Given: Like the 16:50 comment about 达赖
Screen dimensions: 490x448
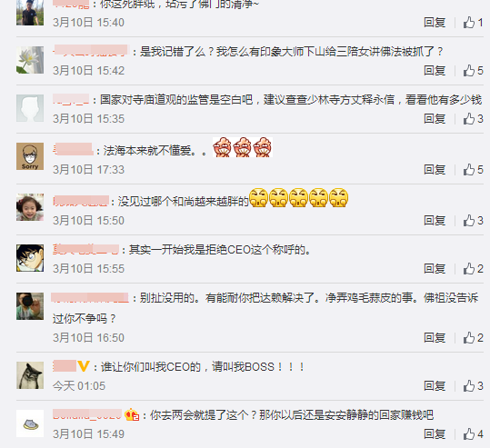Looking at the screenshot, I should 473,338.
